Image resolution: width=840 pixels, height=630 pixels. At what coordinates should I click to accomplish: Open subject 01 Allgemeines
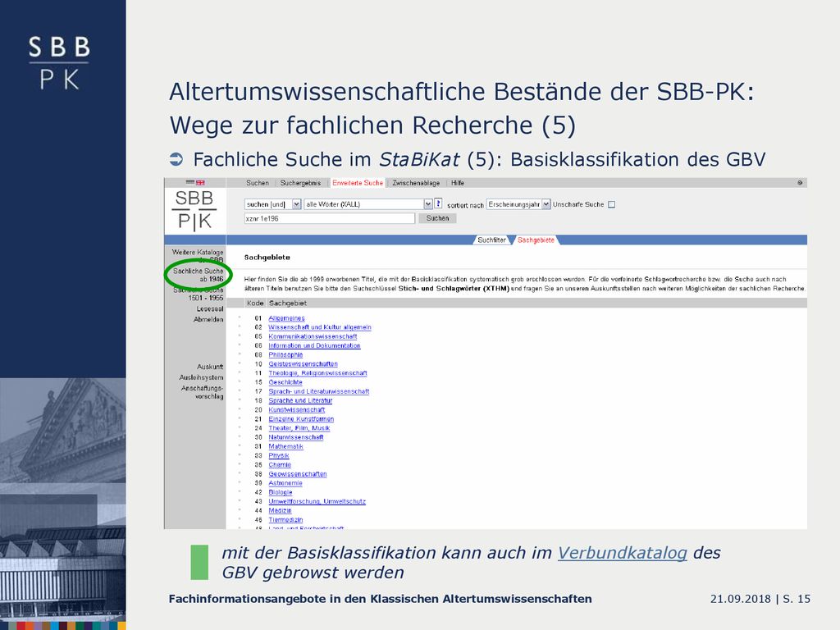point(286,318)
